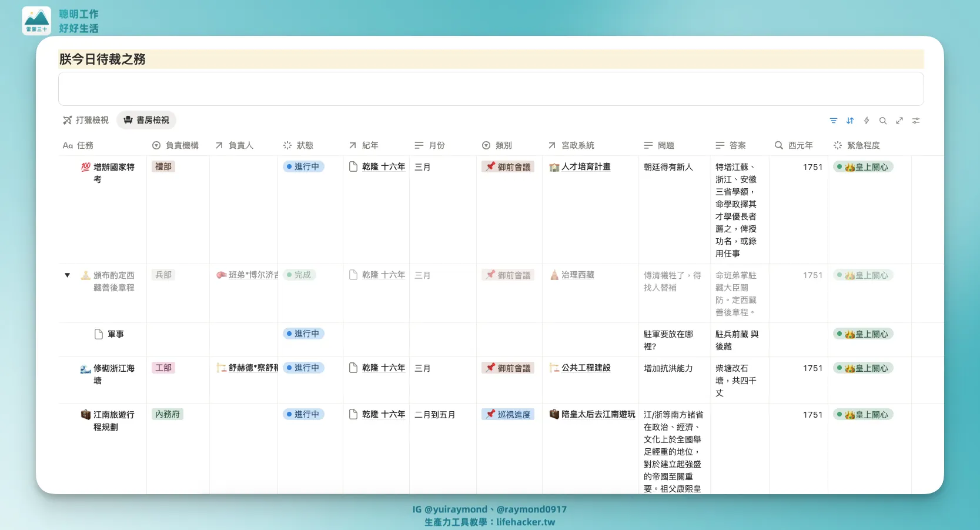Click the logo icon at top left
This screenshot has width=980, height=530.
coord(36,21)
